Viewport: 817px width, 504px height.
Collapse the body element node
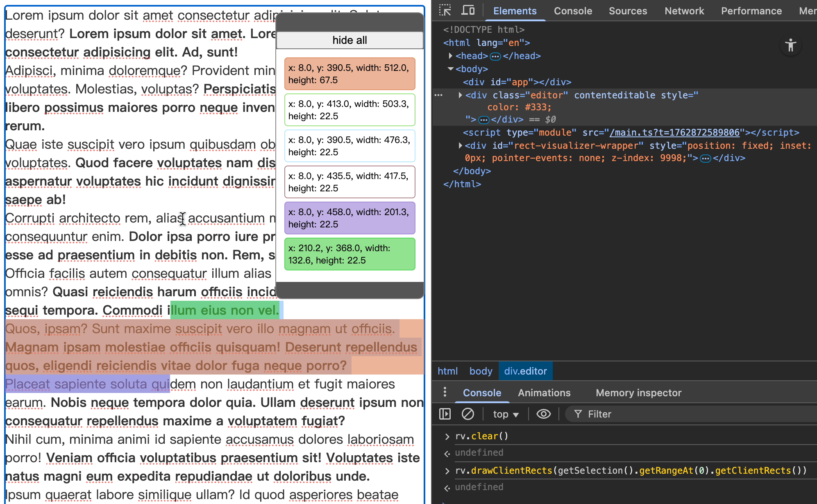tap(451, 69)
